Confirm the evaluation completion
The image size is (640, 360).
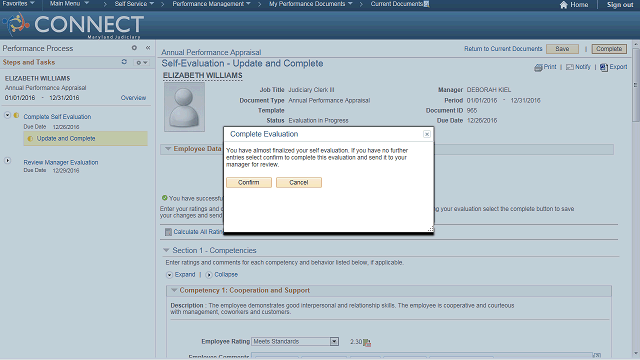click(249, 182)
